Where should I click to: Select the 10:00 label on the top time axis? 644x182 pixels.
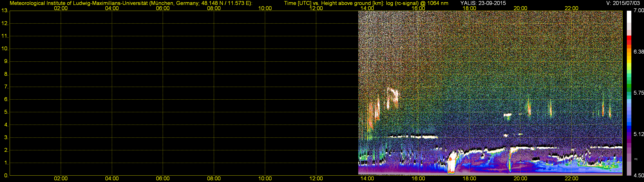pyautogui.click(x=265, y=8)
